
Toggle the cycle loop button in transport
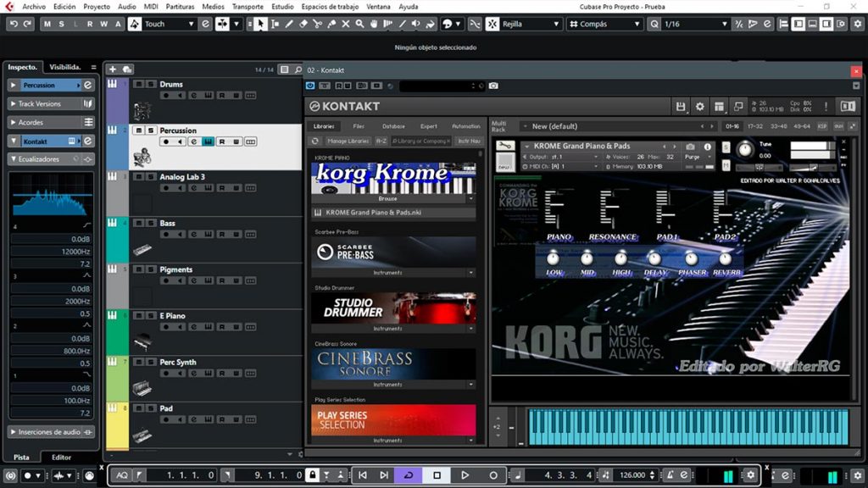click(409, 474)
